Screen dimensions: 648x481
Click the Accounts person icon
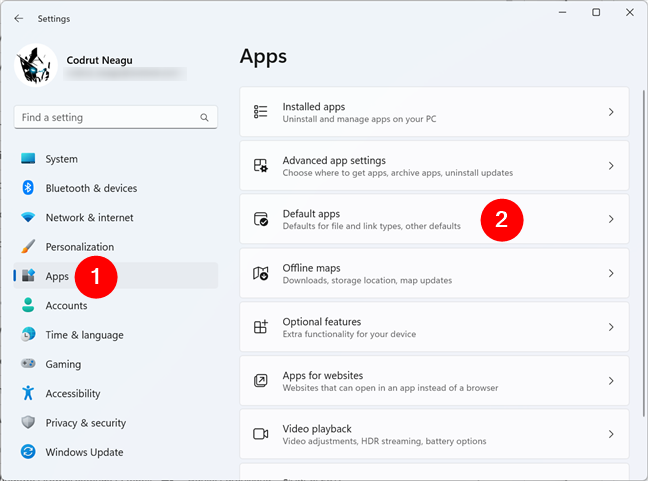coord(28,305)
